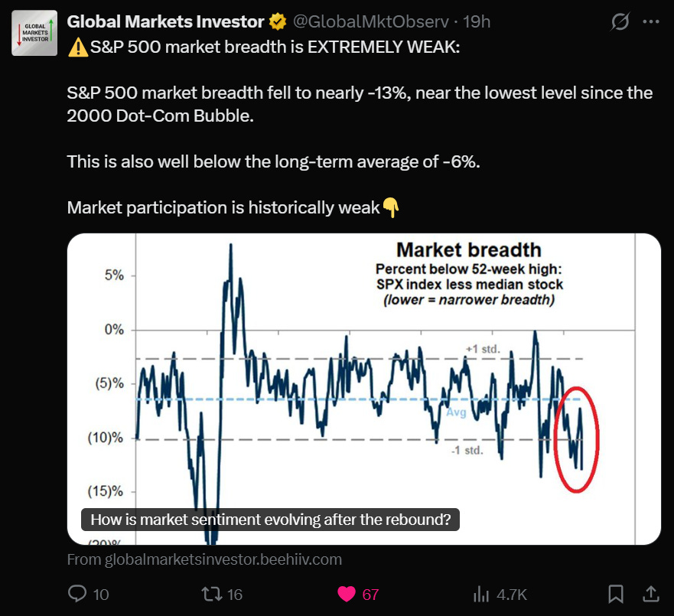Open the Global Markets Investor display name
The image size is (674, 616).
pyautogui.click(x=165, y=21)
